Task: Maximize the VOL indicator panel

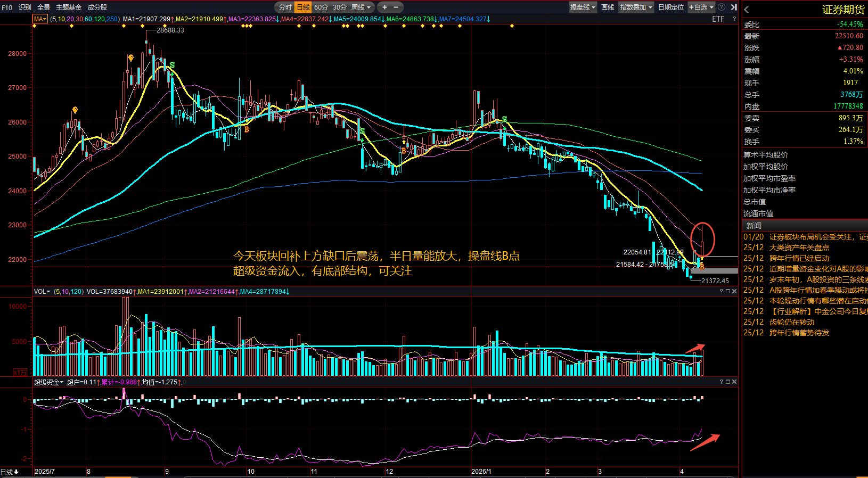Action: tap(728, 291)
